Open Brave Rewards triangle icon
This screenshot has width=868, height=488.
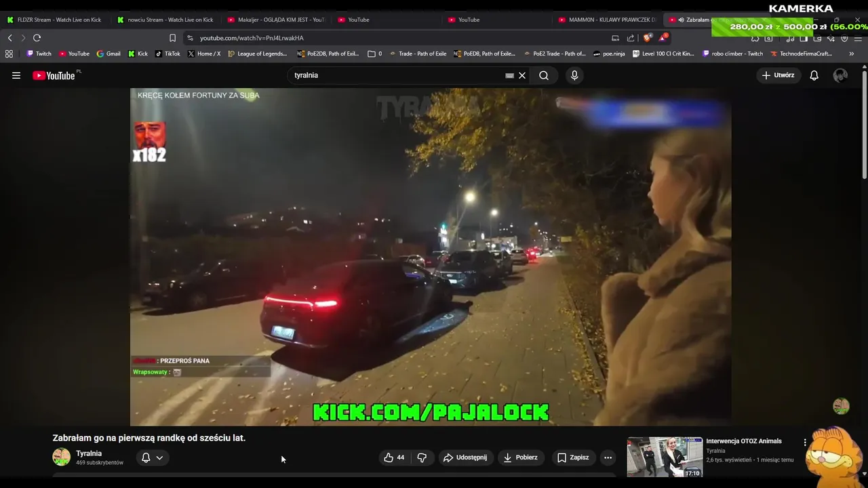(663, 38)
